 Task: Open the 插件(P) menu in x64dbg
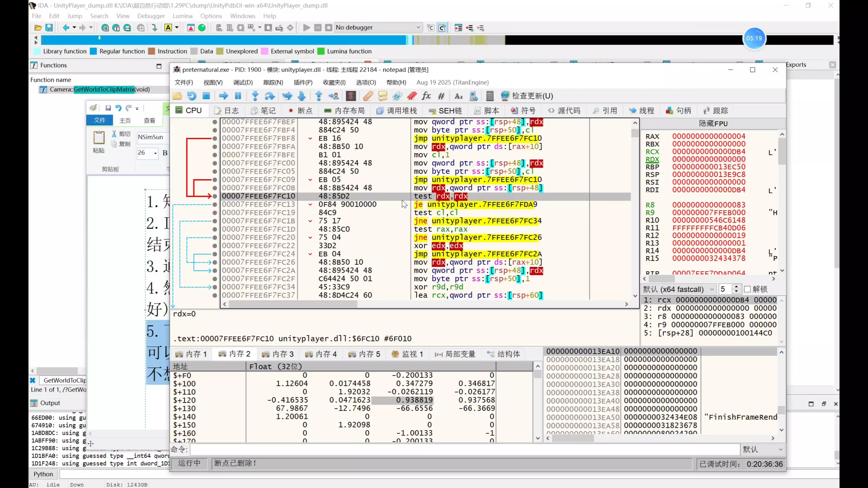point(303,82)
